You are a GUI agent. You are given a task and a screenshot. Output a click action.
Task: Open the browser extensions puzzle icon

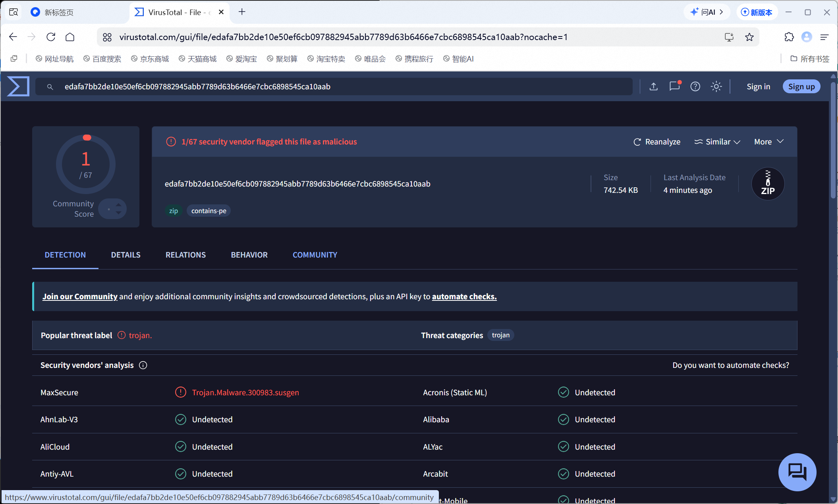tap(789, 37)
